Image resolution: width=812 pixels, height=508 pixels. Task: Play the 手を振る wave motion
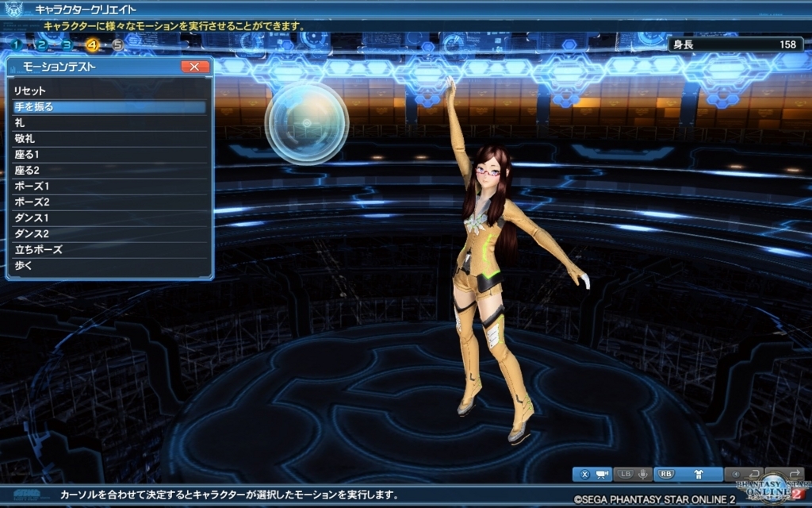[109, 107]
